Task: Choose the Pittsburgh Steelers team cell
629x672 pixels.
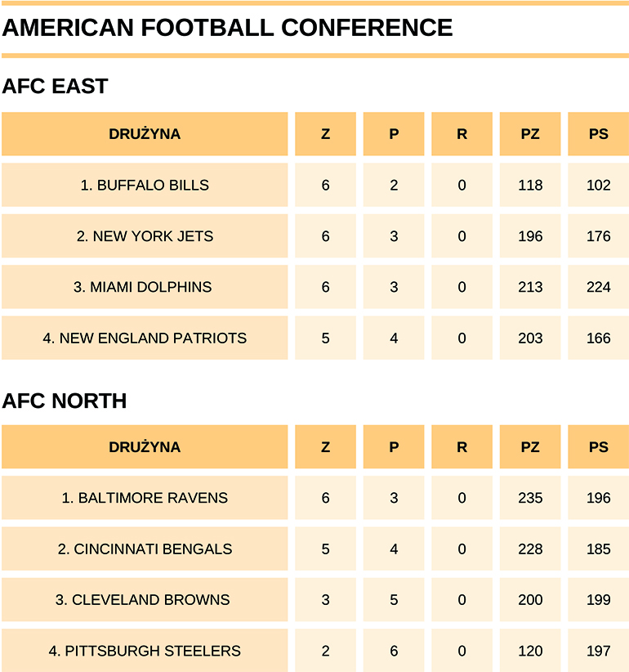Action: tap(145, 651)
